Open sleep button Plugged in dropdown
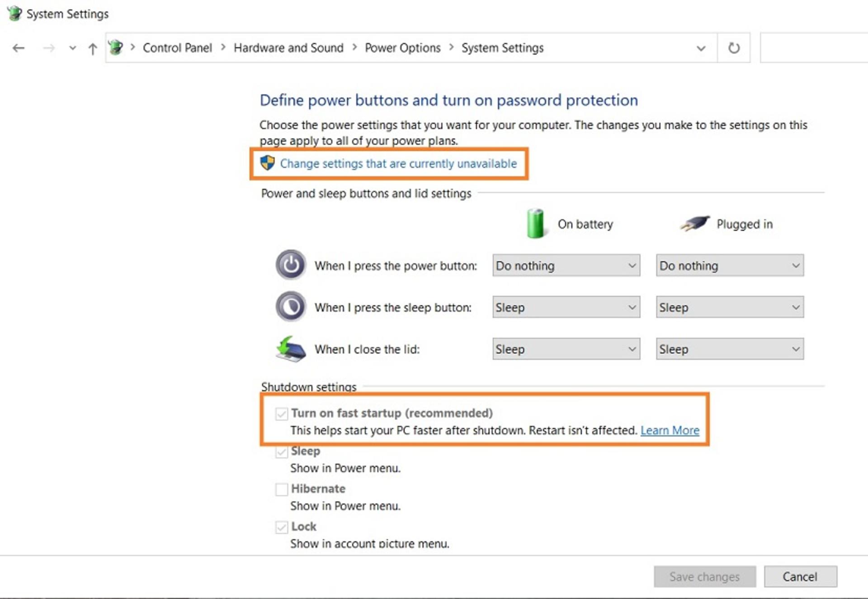The height and width of the screenshot is (599, 868). coord(730,307)
